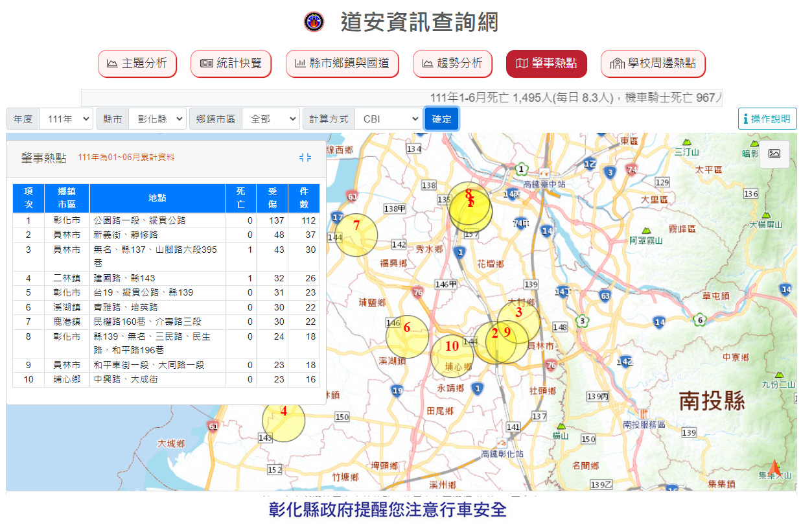The width and height of the screenshot is (812, 527).
Task: Collapse the 肇事熱點 panel using the shrink icon
Action: (305, 158)
